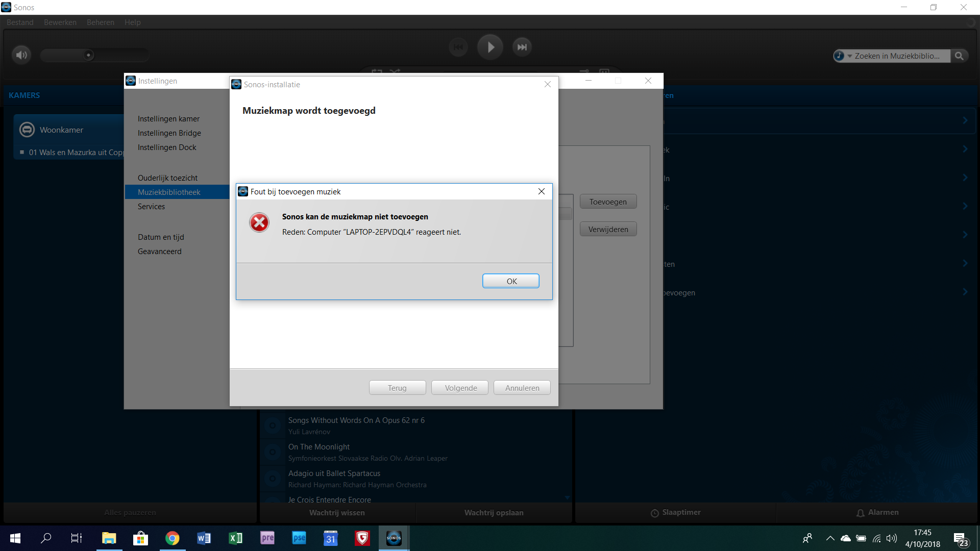Click the red error icon
Image resolution: width=980 pixels, height=551 pixels.
click(259, 222)
